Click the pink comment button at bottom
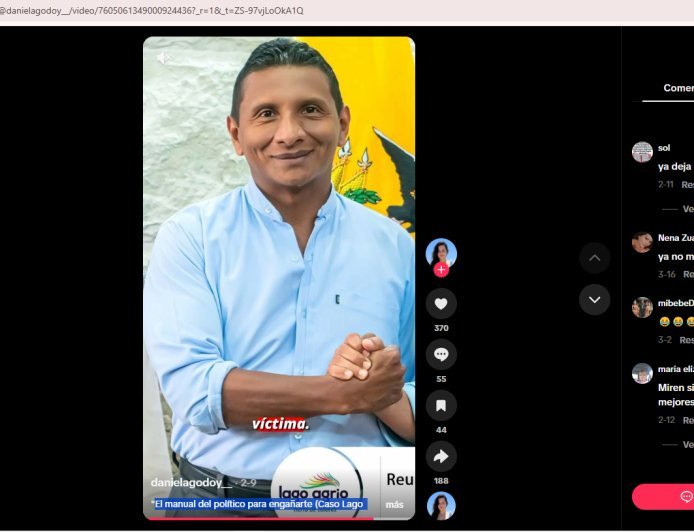This screenshot has height=532, width=694. click(663, 497)
